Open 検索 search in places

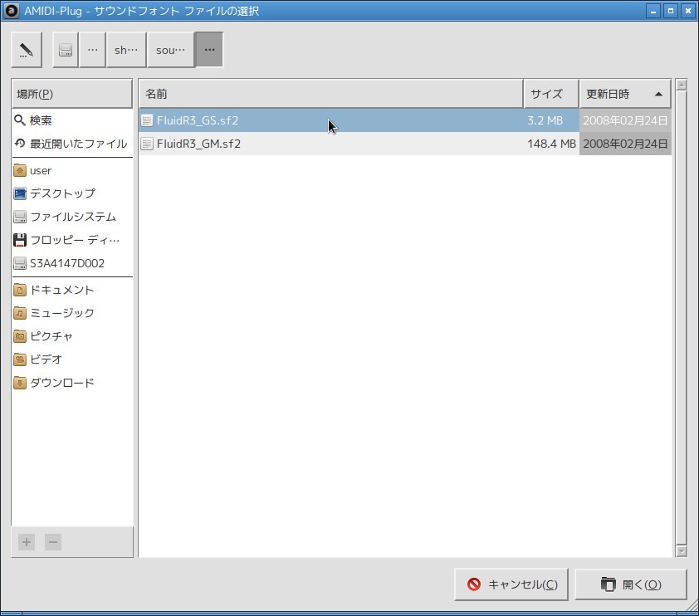(71, 120)
